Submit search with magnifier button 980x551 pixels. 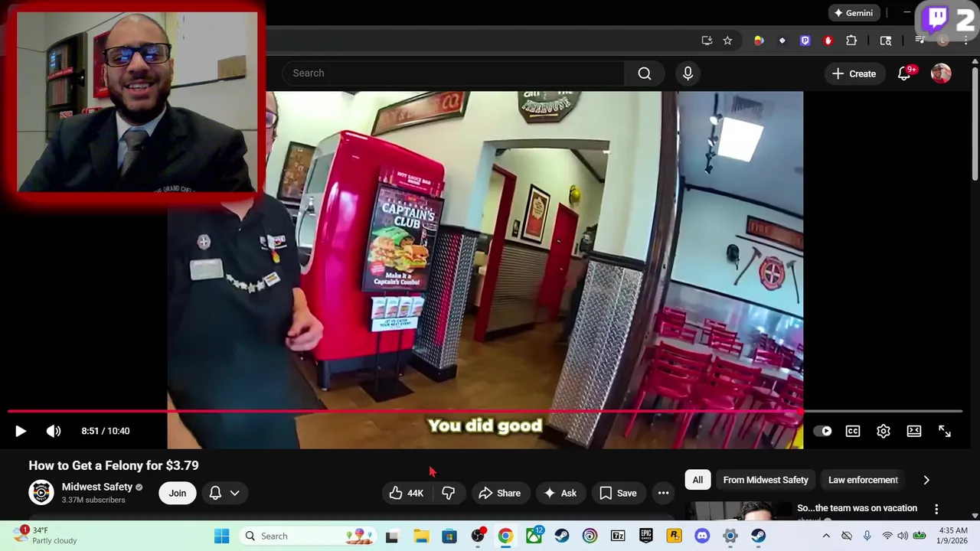point(645,73)
